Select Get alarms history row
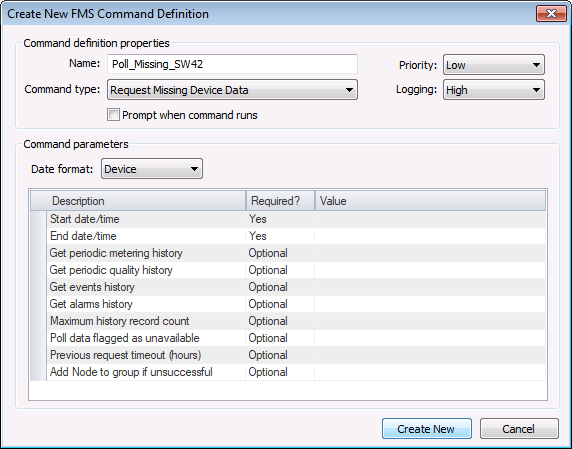This screenshot has width=572, height=449. 288,304
